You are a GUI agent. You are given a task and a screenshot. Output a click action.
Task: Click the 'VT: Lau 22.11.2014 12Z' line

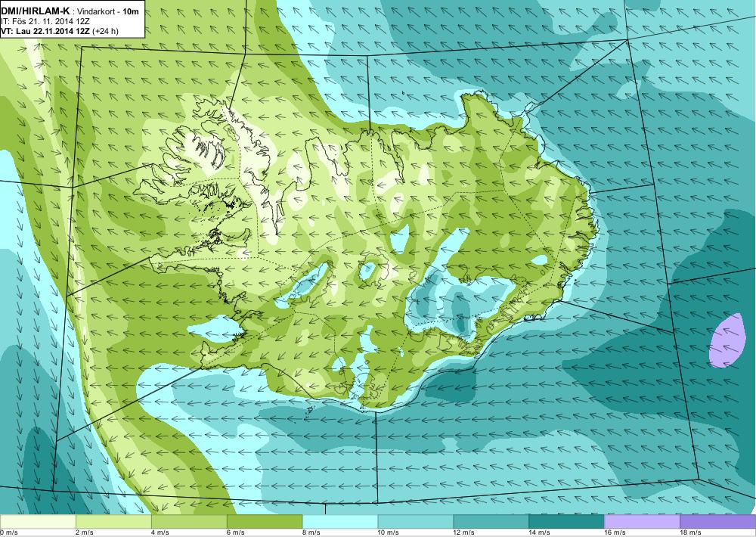(x=45, y=31)
